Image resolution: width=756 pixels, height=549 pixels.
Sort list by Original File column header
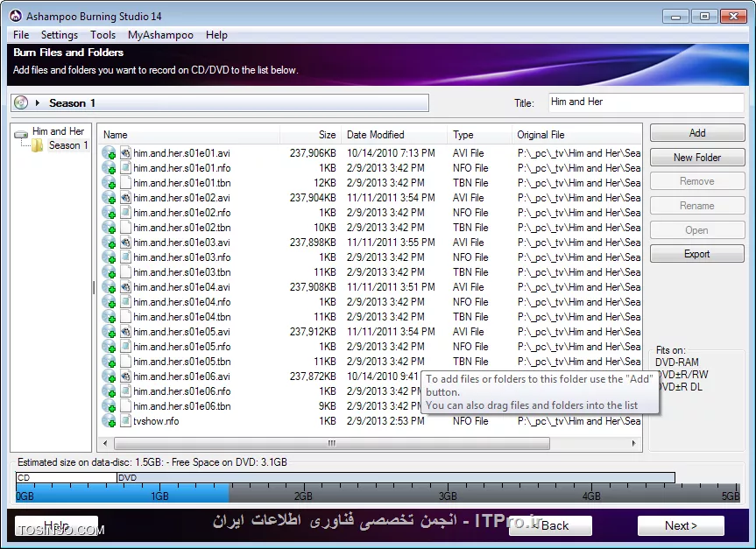click(x=576, y=135)
